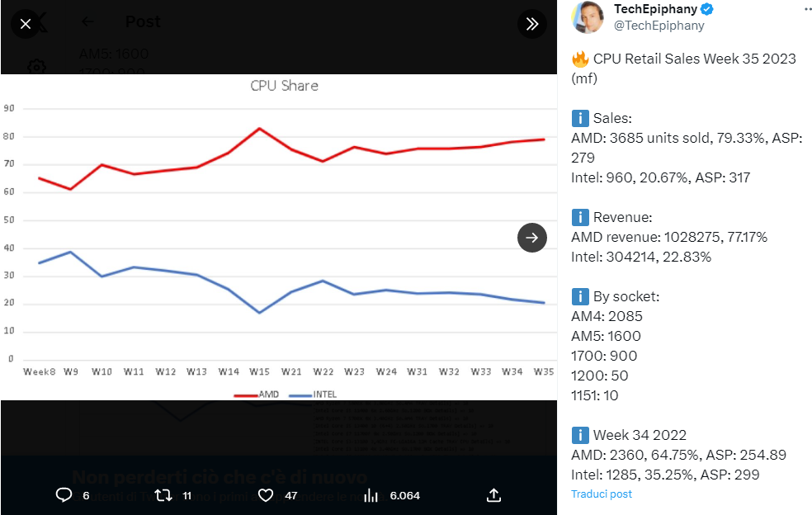Select the INTEL legend entry under the chart
Viewport: 812px width, 515px height.
(x=313, y=395)
